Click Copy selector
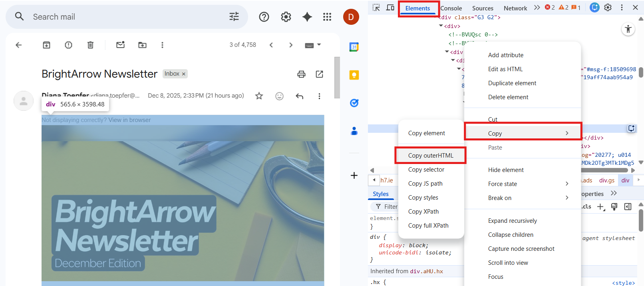This screenshot has width=644, height=286. (431, 170)
